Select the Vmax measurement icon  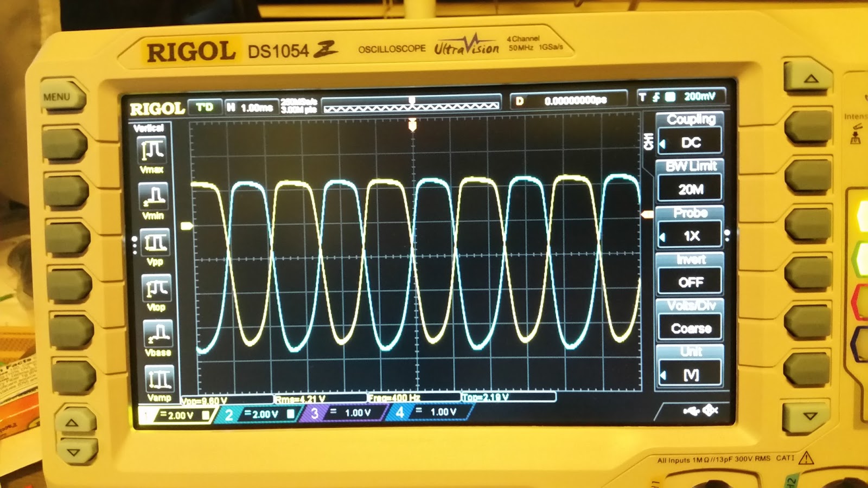coord(152,150)
